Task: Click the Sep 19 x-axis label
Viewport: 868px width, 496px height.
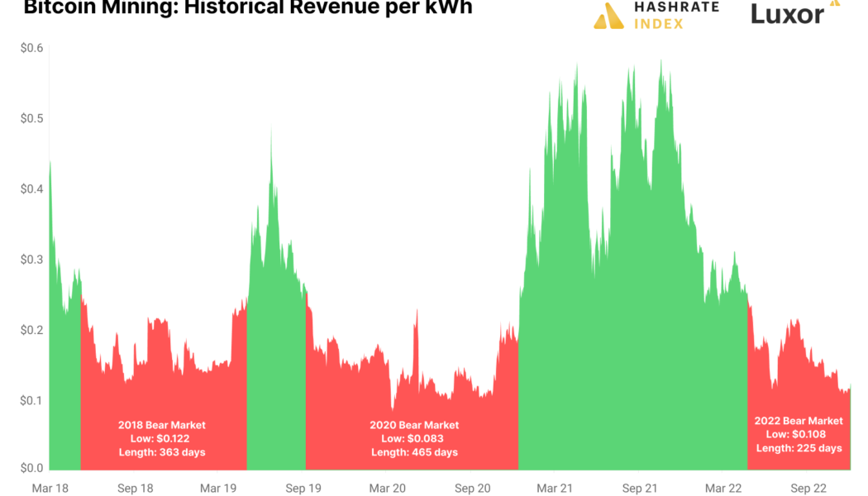Action: tap(303, 489)
